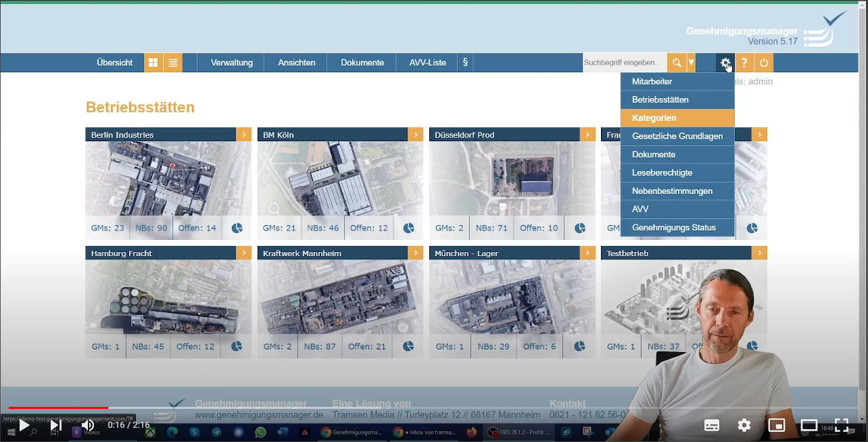Open the settings gear menu
The width and height of the screenshot is (868, 442).
coord(725,63)
